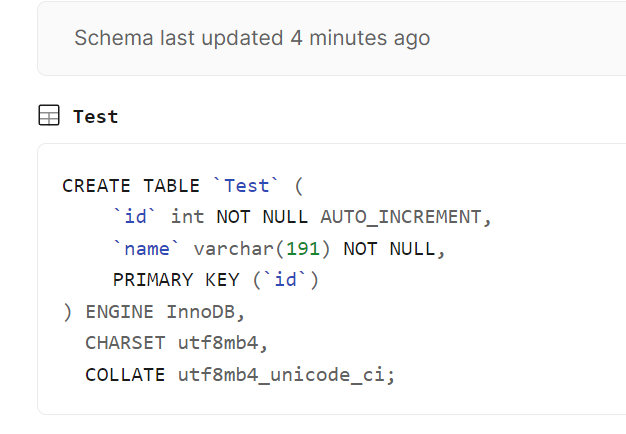The width and height of the screenshot is (626, 434).
Task: Click the PRIMARY KEY keyword
Action: point(176,279)
